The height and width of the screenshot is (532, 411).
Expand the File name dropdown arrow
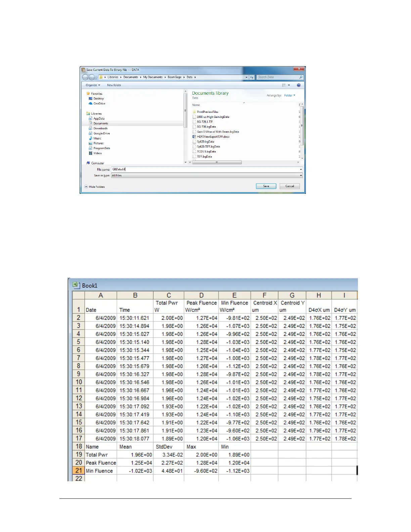pyautogui.click(x=301, y=169)
